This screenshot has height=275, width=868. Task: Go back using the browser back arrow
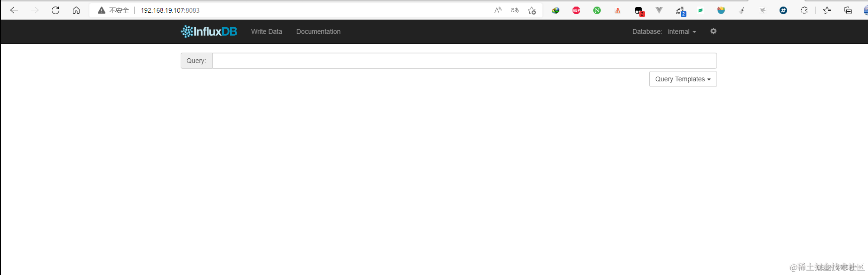pos(14,10)
